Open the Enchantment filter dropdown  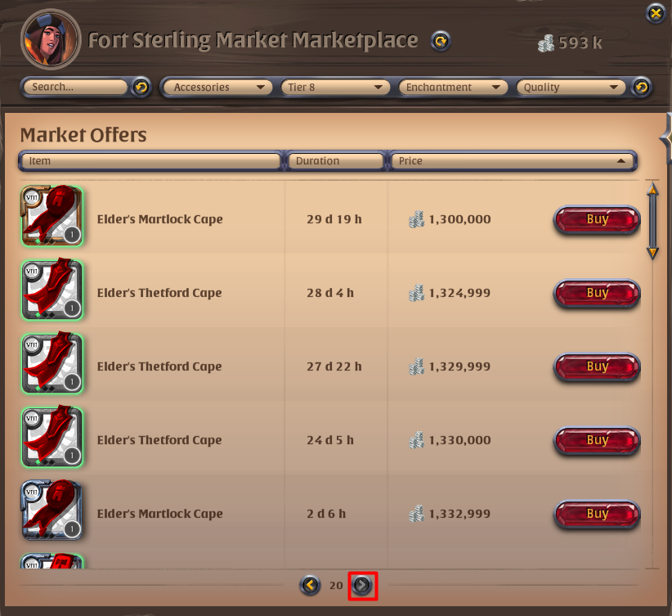coord(453,87)
